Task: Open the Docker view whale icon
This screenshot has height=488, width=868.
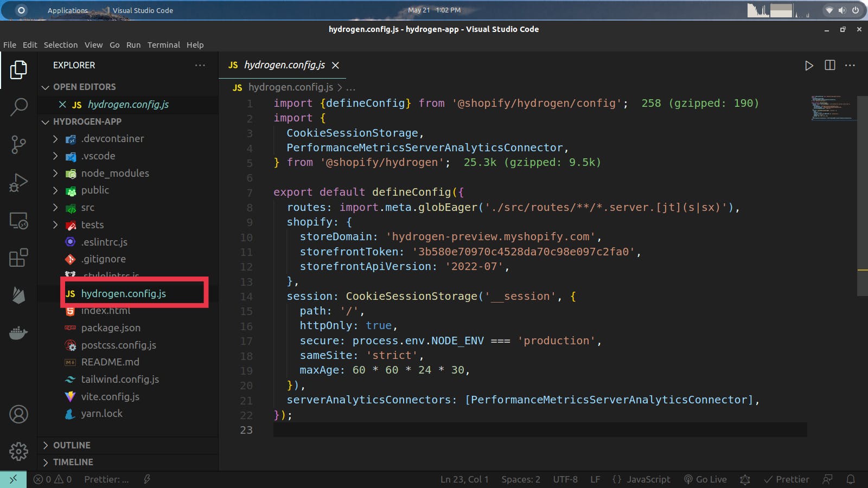Action: click(18, 332)
